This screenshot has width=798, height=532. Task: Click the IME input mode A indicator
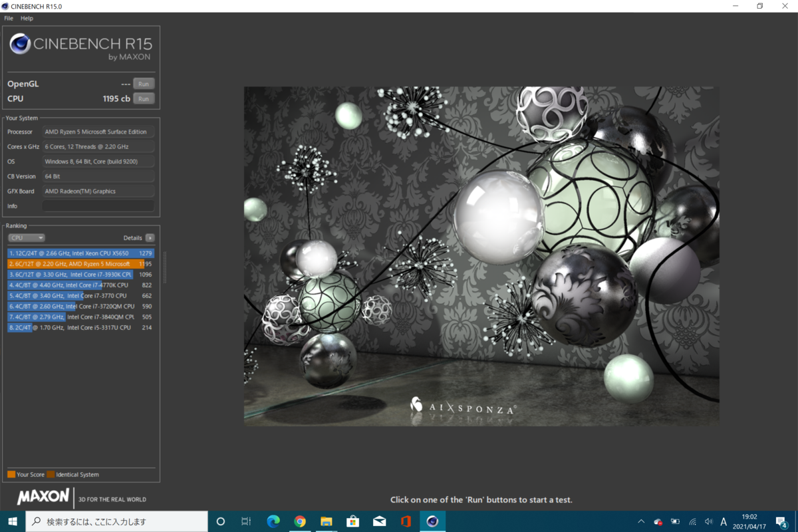(x=724, y=522)
